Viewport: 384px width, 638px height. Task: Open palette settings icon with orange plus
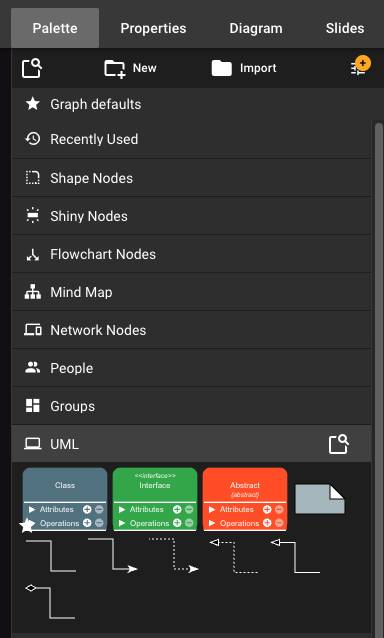tap(360, 66)
